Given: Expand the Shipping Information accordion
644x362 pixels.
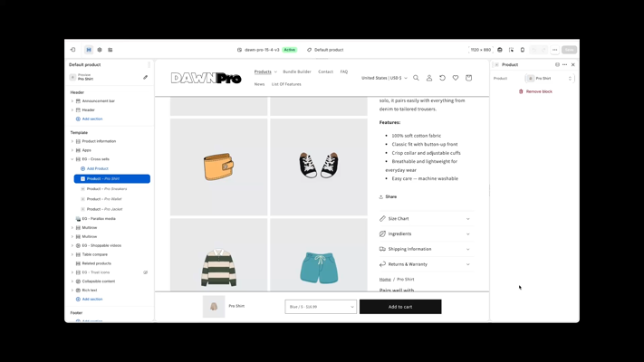Looking at the screenshot, I should 425,249.
